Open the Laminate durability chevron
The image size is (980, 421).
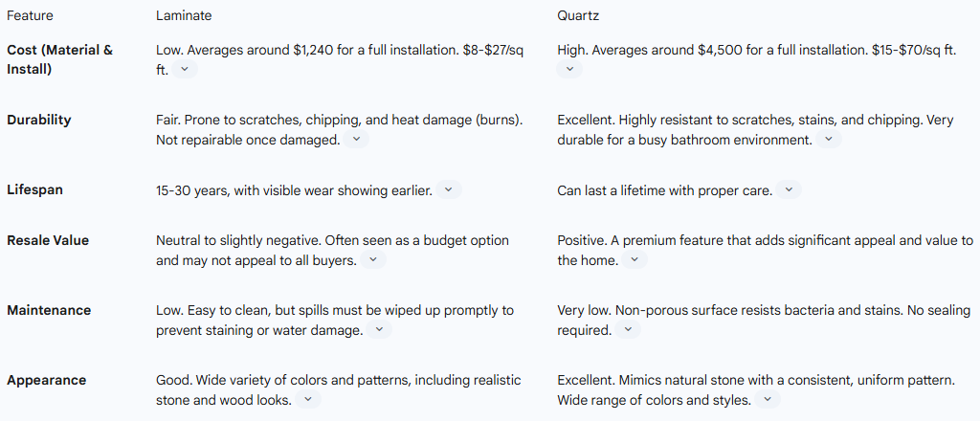pyautogui.click(x=356, y=140)
